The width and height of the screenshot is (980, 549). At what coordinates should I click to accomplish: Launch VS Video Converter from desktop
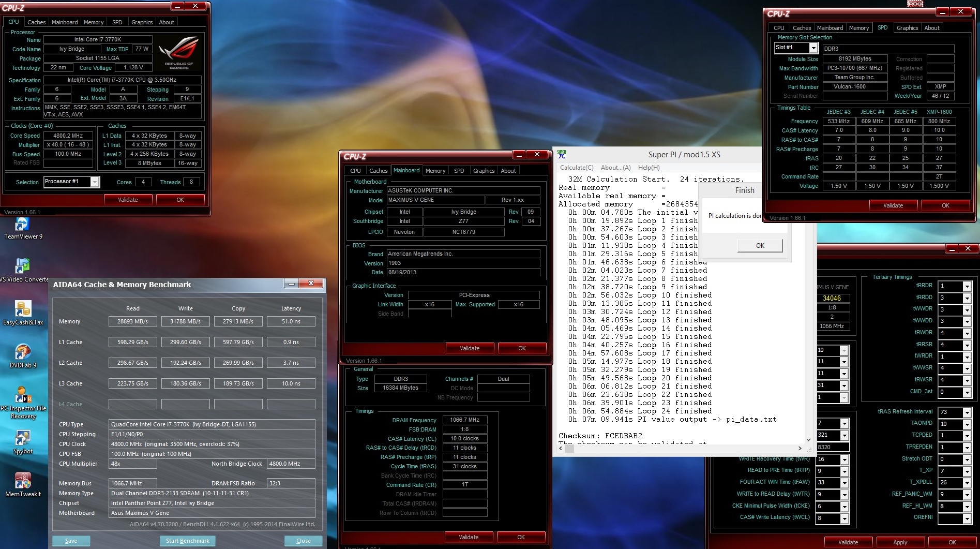coord(22,270)
